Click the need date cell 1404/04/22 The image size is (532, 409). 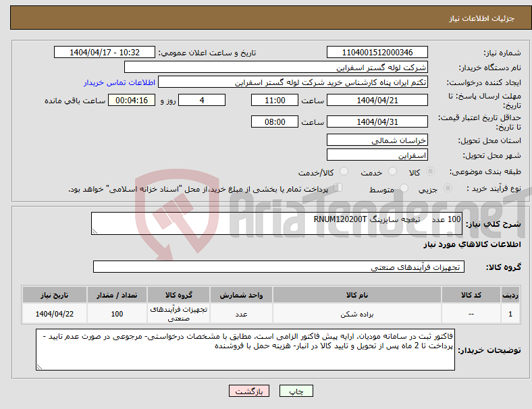(x=54, y=314)
